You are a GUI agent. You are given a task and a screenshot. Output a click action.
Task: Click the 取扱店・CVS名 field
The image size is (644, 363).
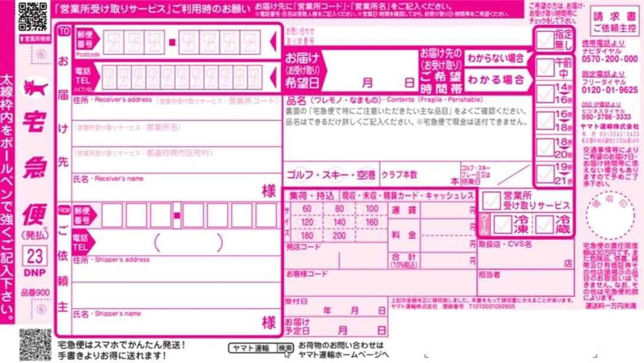coord(525,255)
